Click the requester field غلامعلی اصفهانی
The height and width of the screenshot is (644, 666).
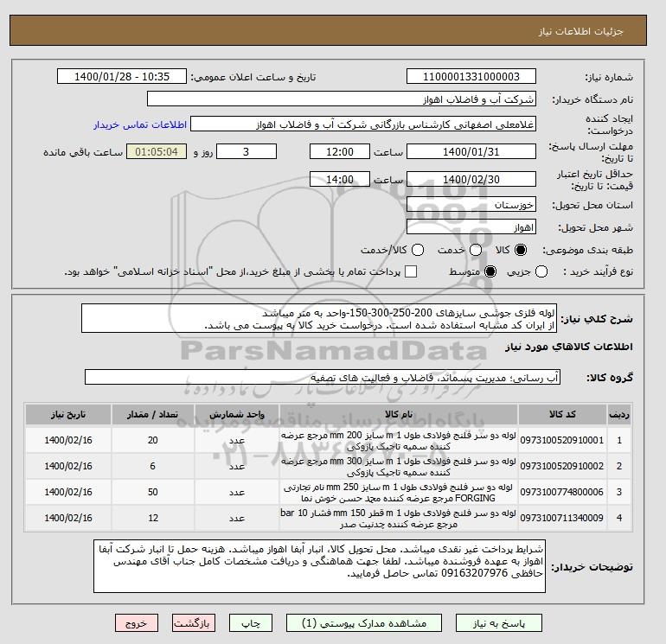[x=363, y=124]
